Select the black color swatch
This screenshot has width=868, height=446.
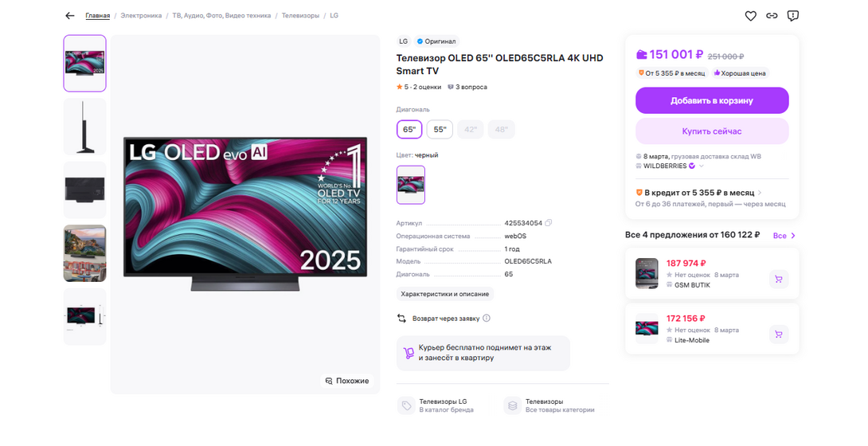click(x=411, y=185)
